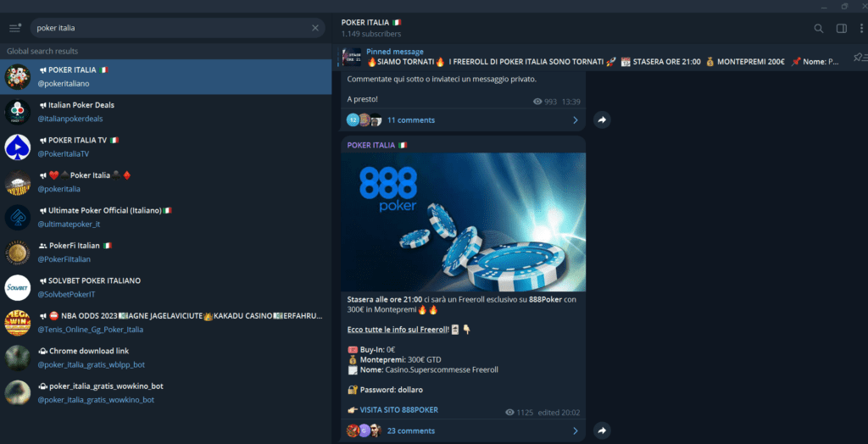Open search in chat icon
Image resolution: width=868 pixels, height=444 pixels.
[x=819, y=28]
